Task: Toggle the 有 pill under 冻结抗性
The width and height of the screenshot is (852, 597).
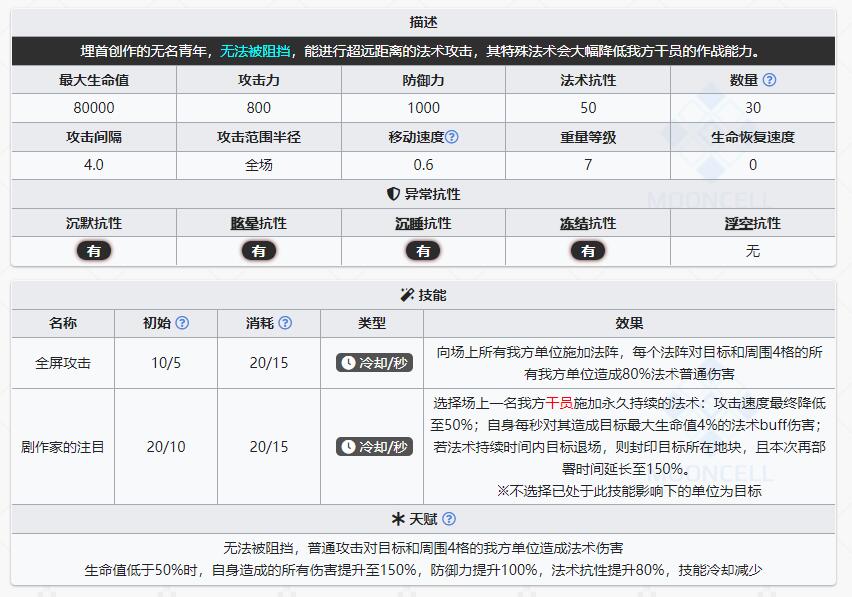Action: pos(589,251)
